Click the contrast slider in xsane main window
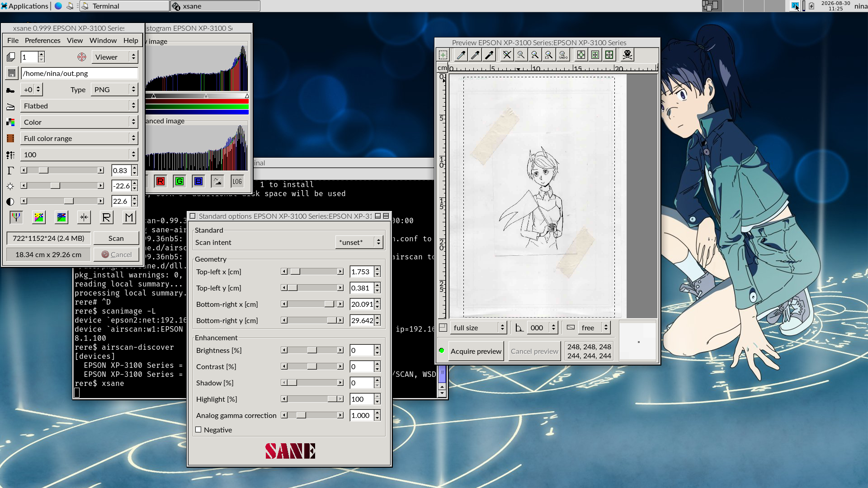The image size is (868, 488). 62,201
